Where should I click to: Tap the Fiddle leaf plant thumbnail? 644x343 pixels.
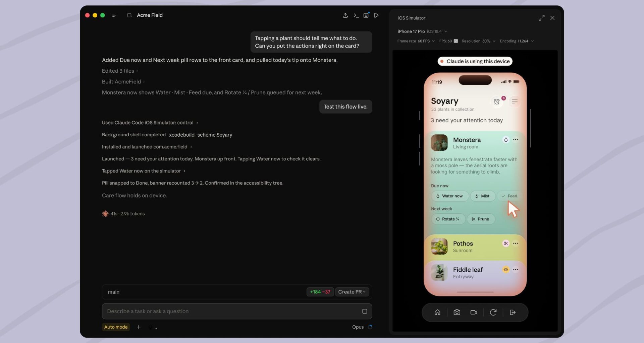pyautogui.click(x=439, y=273)
